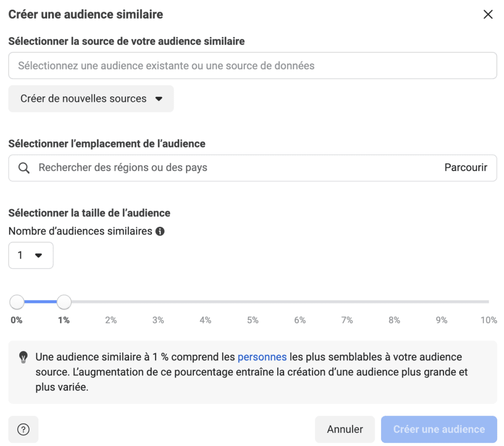Click the 1% slider handle
This screenshot has height=446, width=504.
coord(64,301)
